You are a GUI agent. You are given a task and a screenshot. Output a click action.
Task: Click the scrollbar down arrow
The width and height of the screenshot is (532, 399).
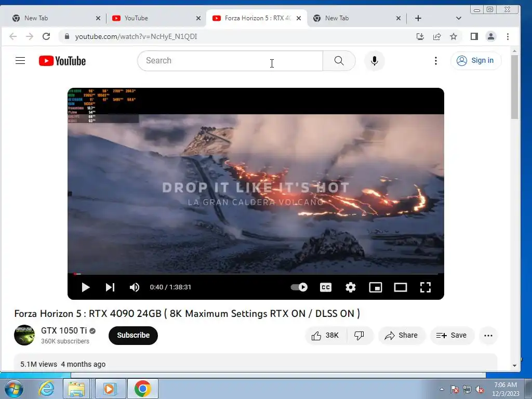click(515, 365)
